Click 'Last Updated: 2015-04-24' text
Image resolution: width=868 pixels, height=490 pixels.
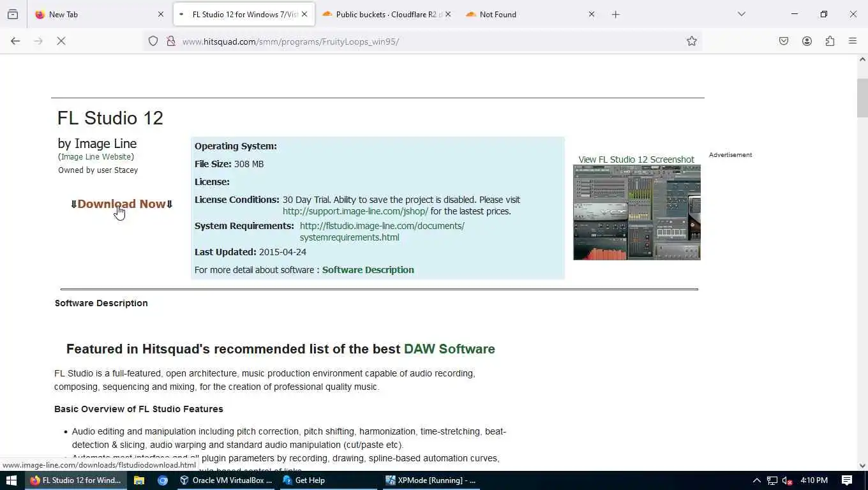coord(250,252)
